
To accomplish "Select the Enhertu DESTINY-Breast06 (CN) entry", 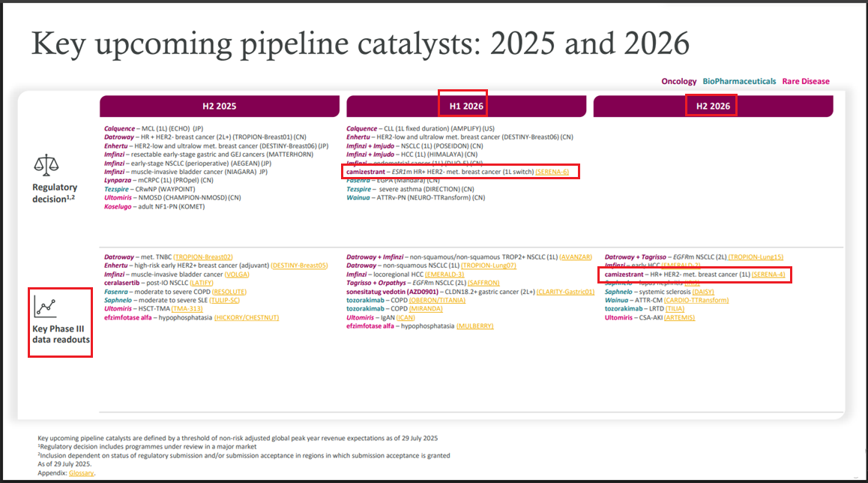I will pyautogui.click(x=459, y=136).
